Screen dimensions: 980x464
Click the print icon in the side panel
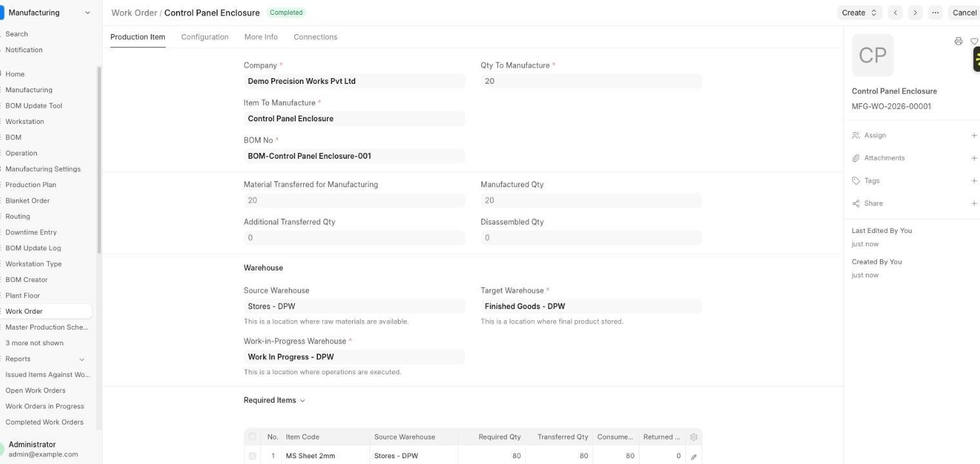(958, 41)
